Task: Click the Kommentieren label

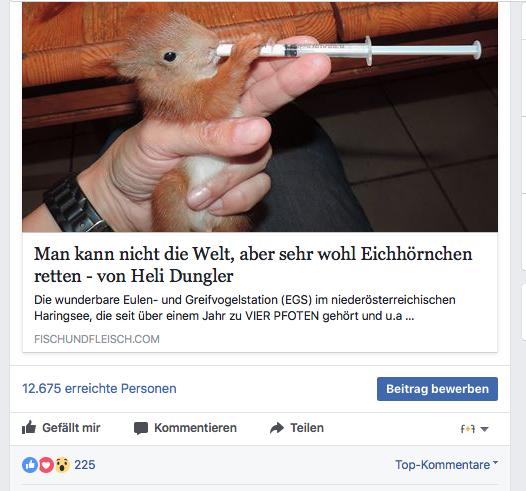Action: click(195, 428)
